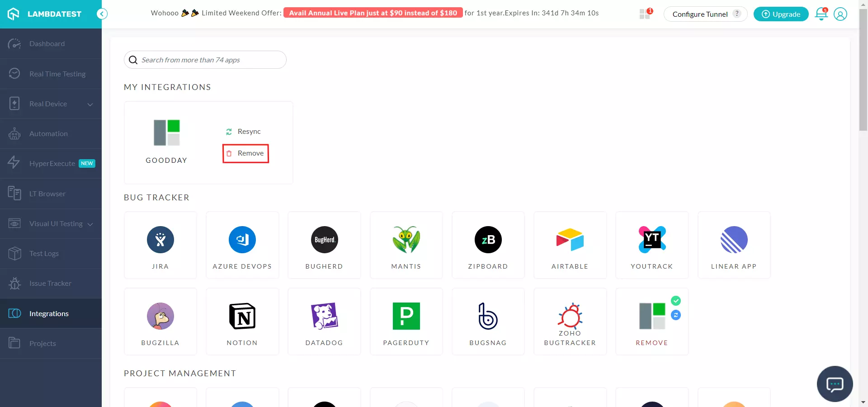The image size is (868, 407).
Task: Open the Dashboard menu item
Action: point(47,44)
